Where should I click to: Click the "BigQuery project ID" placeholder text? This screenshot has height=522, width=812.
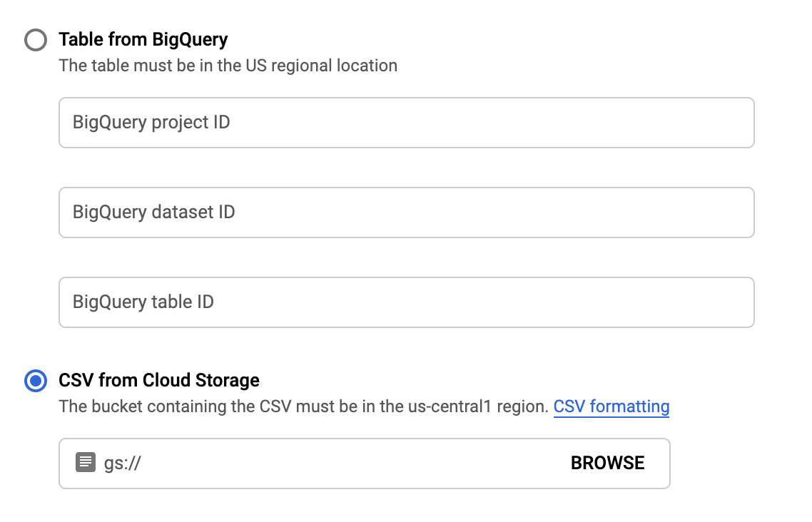click(151, 123)
